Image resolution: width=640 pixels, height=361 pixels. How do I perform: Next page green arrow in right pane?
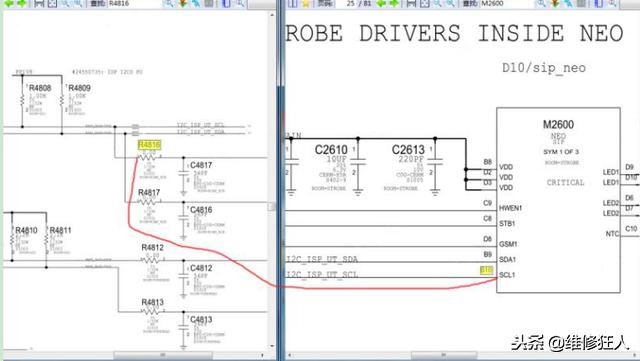point(394,3)
